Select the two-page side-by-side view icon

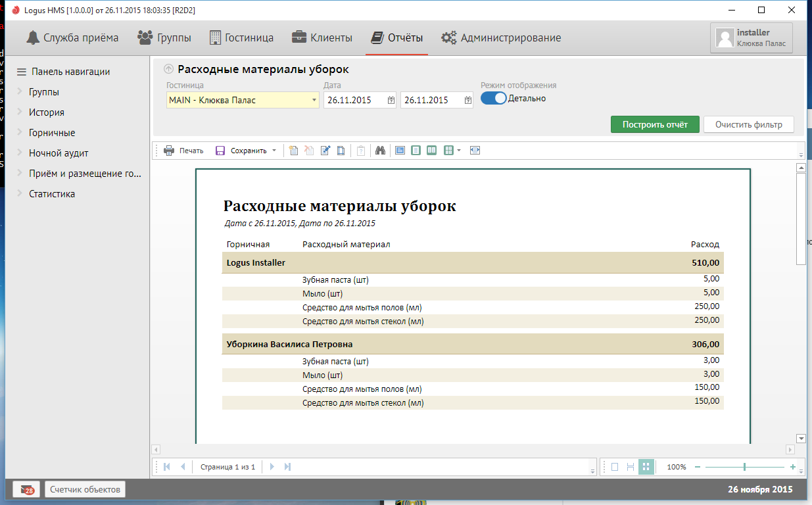[x=431, y=151]
